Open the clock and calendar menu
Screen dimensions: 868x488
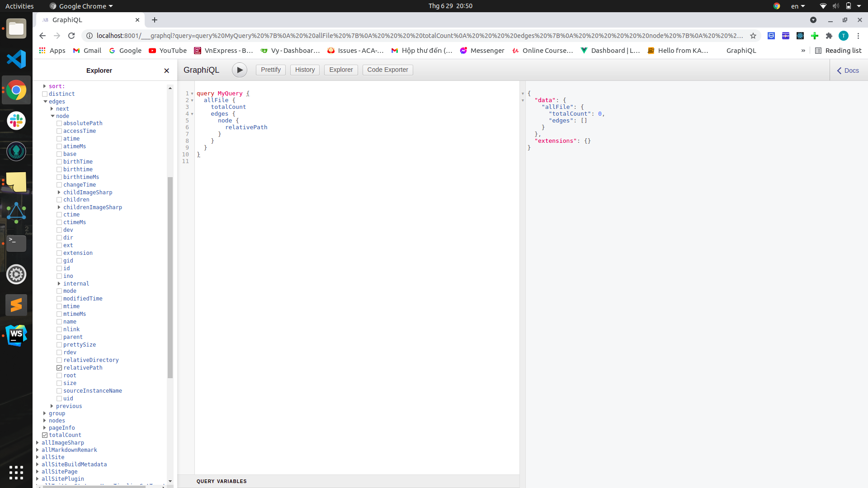(450, 6)
